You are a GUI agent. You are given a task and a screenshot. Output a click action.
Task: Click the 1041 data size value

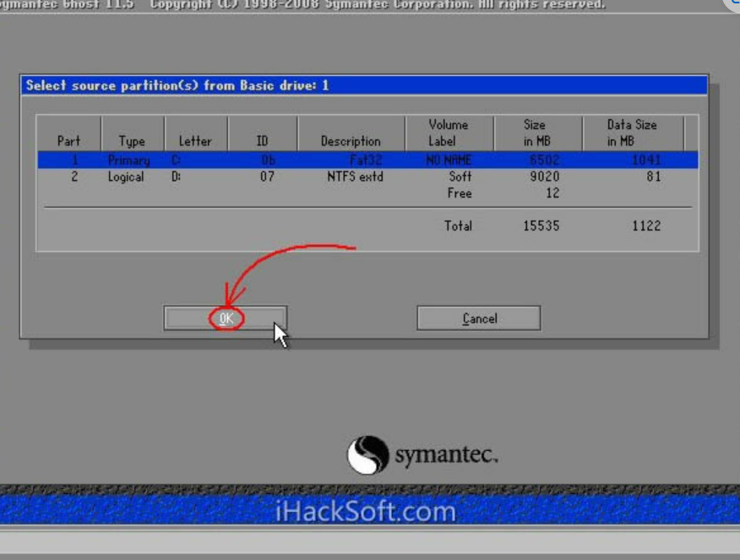coord(646,160)
